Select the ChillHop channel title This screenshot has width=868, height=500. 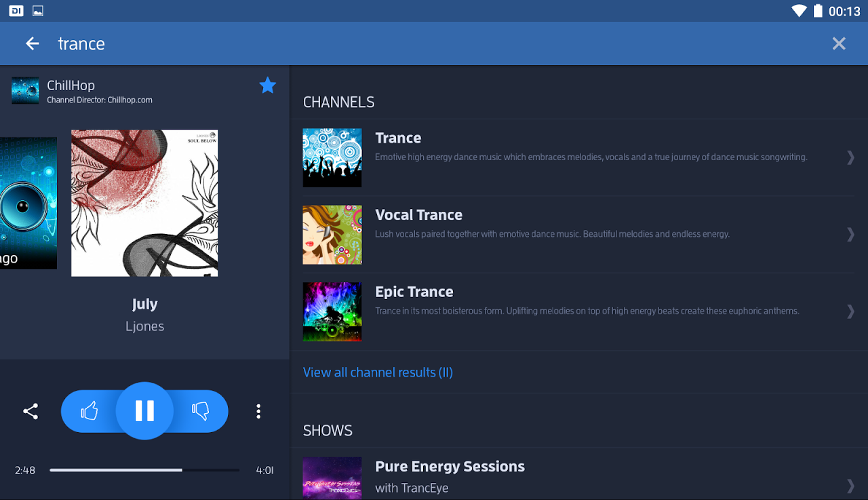tap(71, 85)
